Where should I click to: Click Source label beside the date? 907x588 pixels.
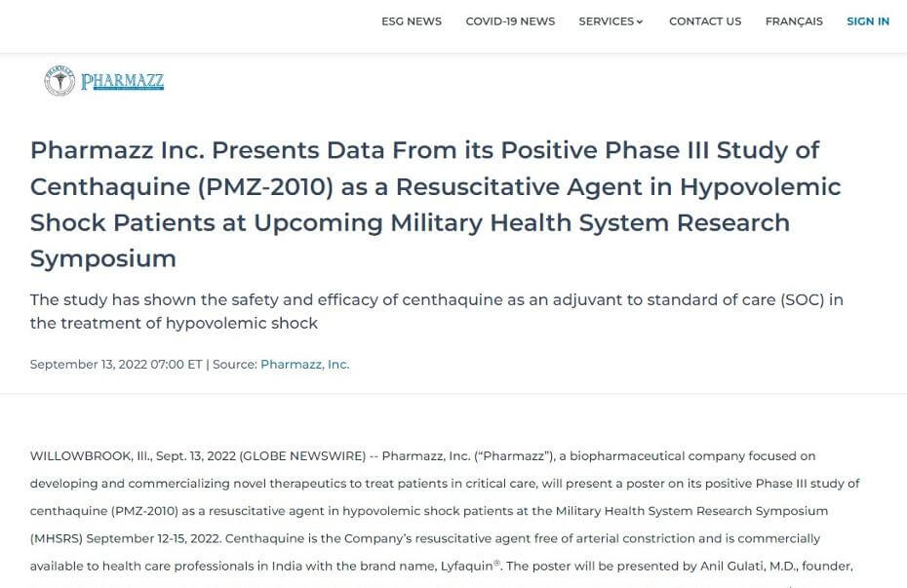(x=234, y=365)
